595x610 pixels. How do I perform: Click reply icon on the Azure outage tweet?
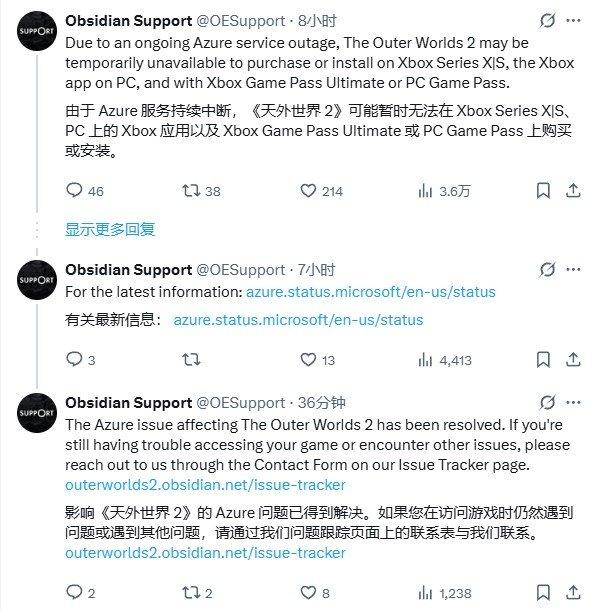[74, 190]
